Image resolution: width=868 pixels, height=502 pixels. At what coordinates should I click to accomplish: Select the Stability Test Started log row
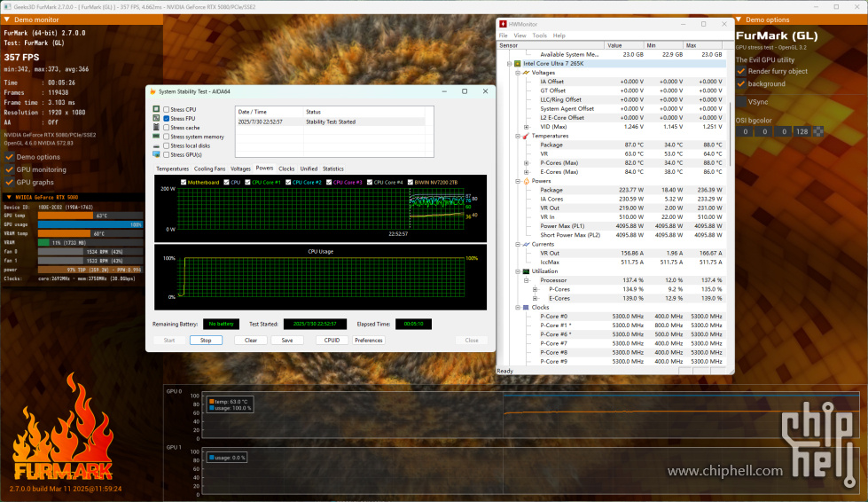(331, 122)
